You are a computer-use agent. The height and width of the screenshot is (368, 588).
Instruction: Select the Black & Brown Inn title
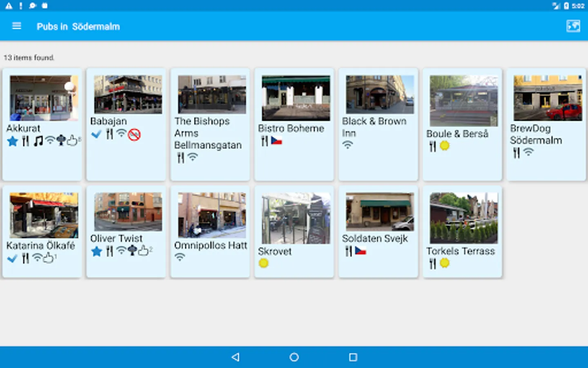[374, 127]
